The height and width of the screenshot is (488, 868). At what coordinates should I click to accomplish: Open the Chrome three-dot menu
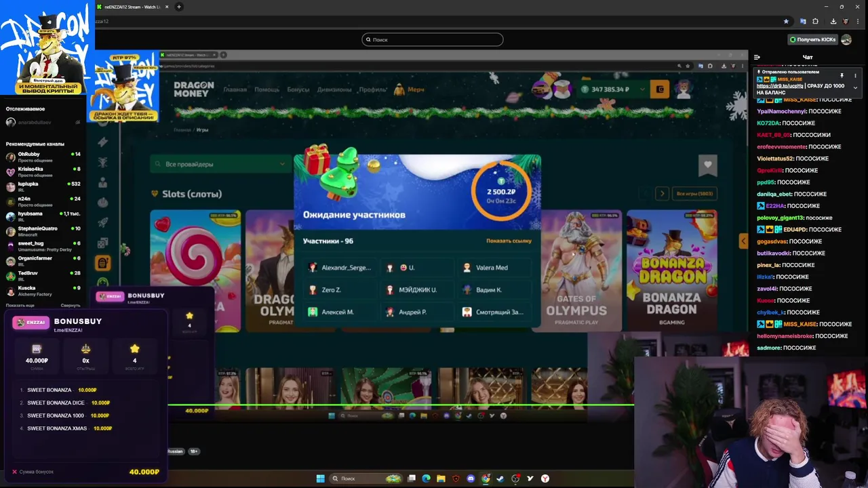click(x=859, y=21)
